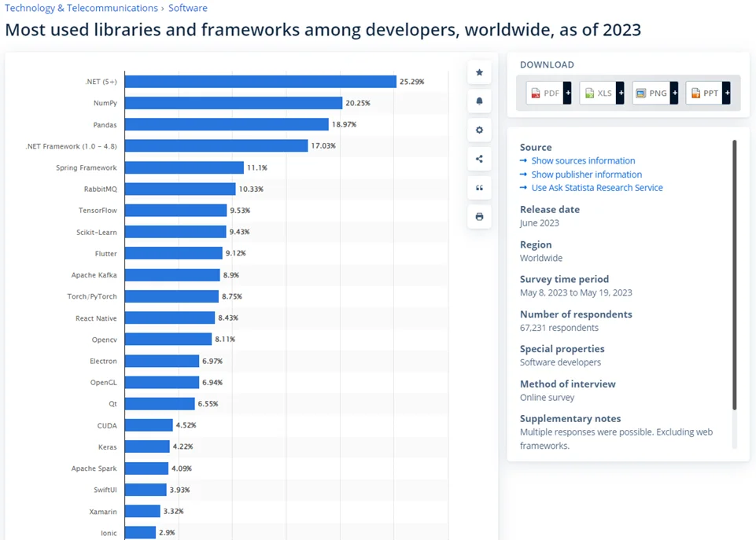
Task: Click the chart page title
Action: point(323,30)
